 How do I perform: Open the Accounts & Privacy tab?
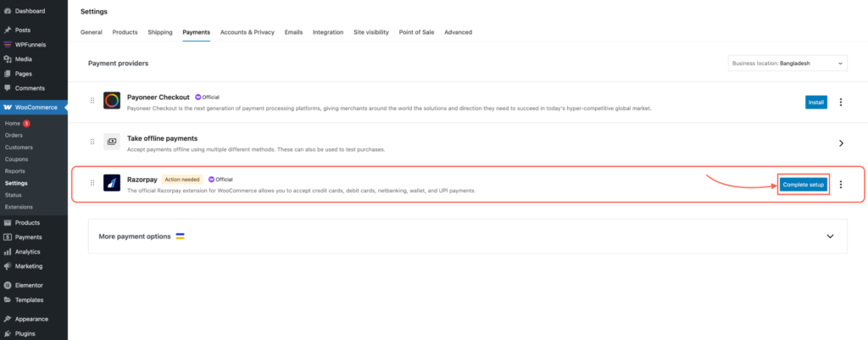click(248, 32)
